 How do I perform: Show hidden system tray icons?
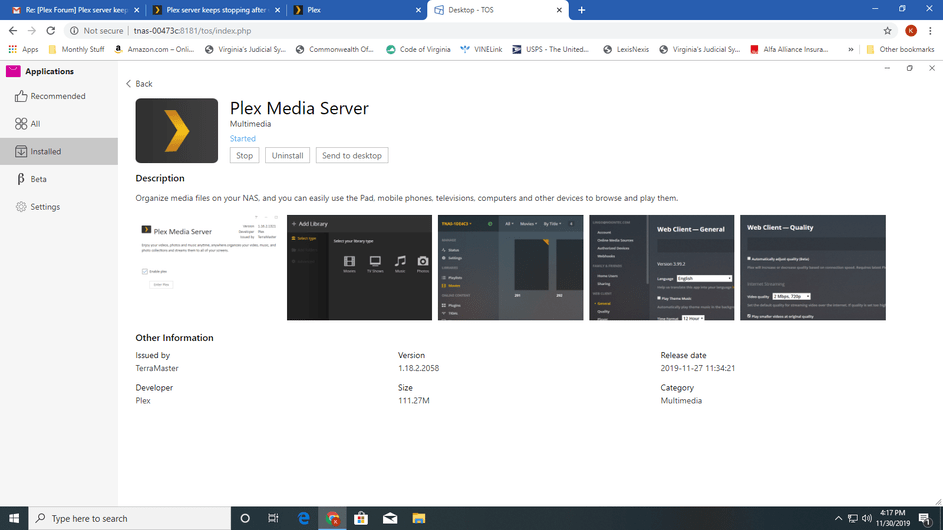coord(838,518)
